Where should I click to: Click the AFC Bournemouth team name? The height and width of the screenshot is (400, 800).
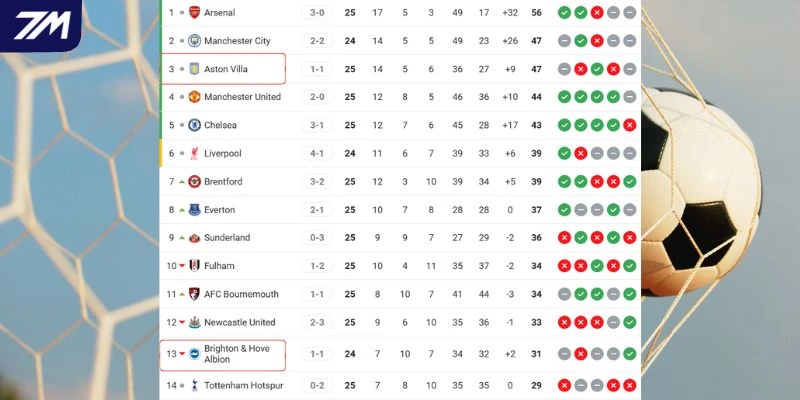point(239,294)
